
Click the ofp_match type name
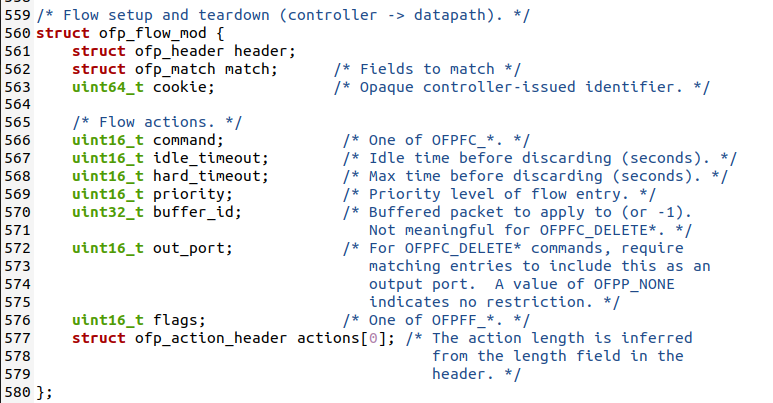[x=176, y=69]
